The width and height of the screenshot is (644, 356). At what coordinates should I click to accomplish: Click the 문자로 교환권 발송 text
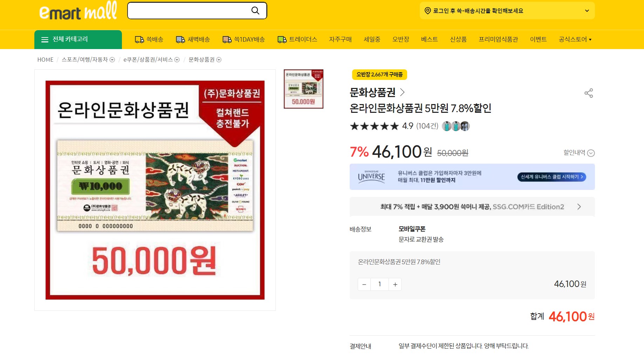421,240
